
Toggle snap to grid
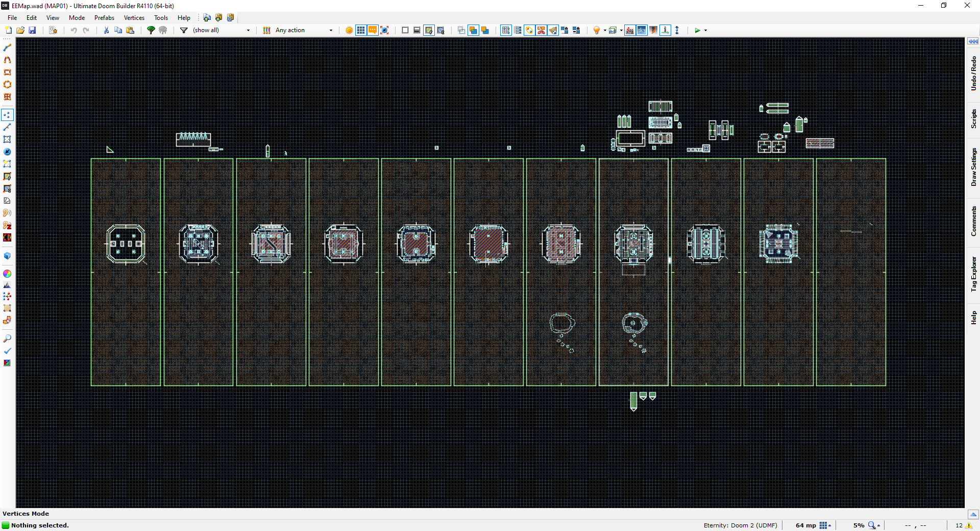(x=506, y=30)
